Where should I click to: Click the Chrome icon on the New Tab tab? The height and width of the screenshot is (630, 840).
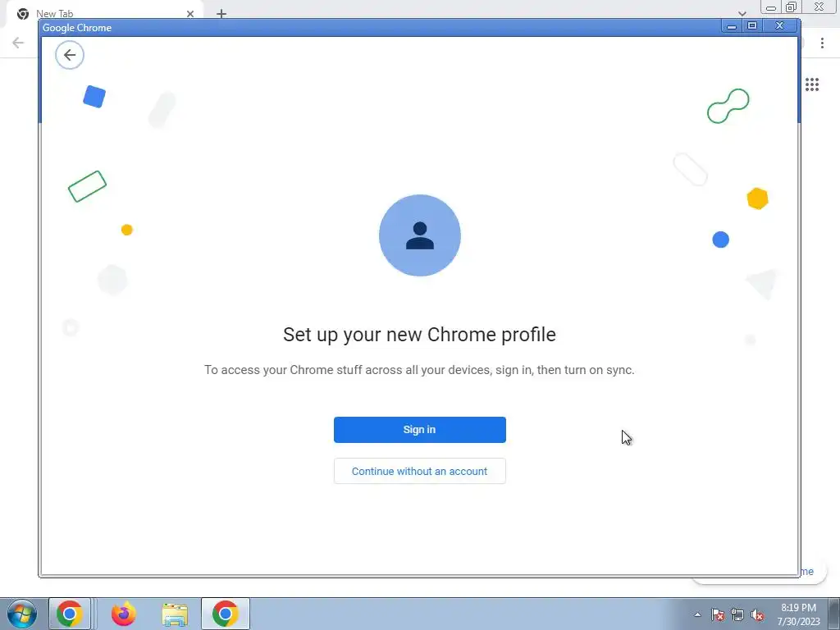click(x=22, y=14)
